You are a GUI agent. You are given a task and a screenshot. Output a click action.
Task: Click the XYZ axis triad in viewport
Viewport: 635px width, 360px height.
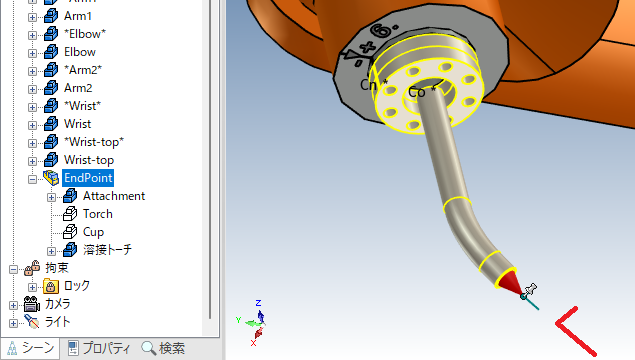point(254,323)
